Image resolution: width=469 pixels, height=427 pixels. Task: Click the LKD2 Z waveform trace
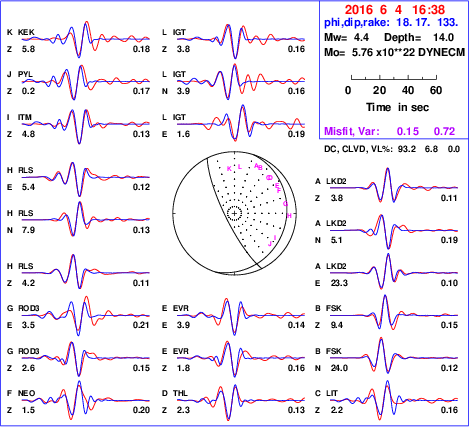pos(394,186)
